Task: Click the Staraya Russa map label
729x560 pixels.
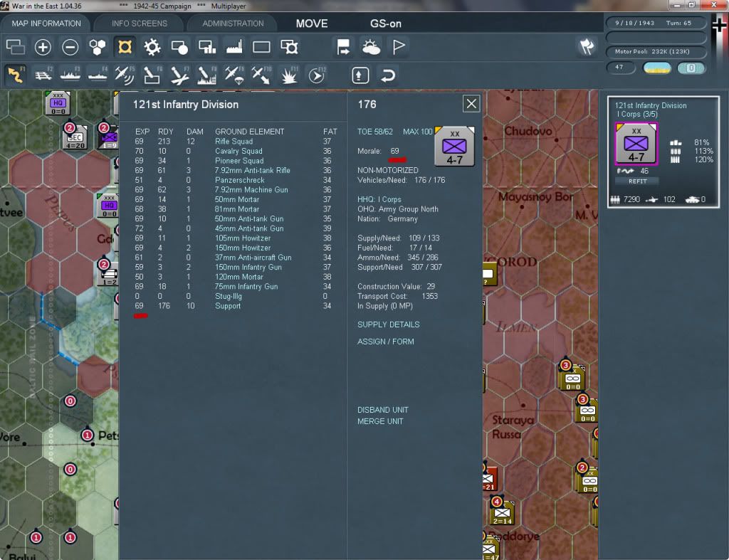Action: [513, 427]
